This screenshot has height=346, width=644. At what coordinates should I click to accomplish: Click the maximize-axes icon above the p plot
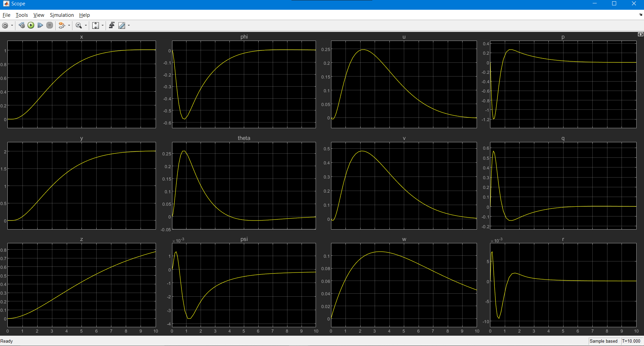point(640,35)
